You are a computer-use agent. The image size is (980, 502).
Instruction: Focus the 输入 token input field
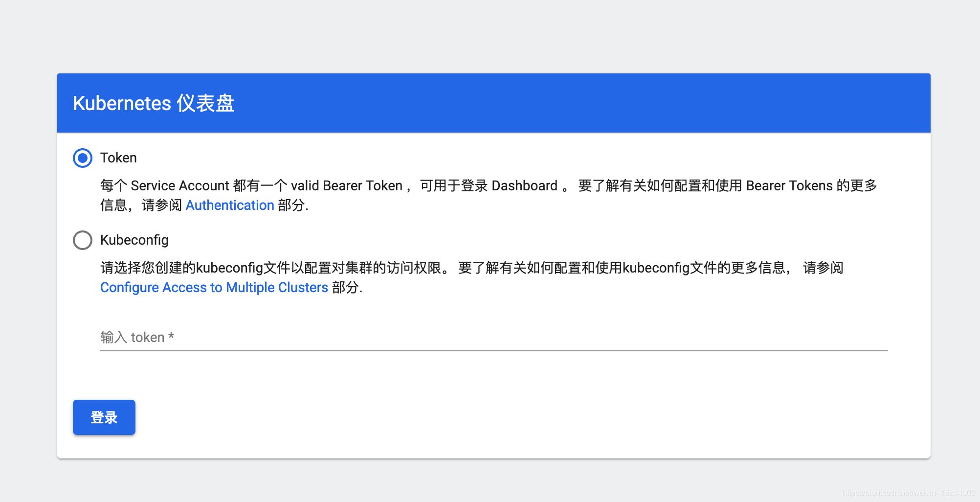pyautogui.click(x=494, y=337)
